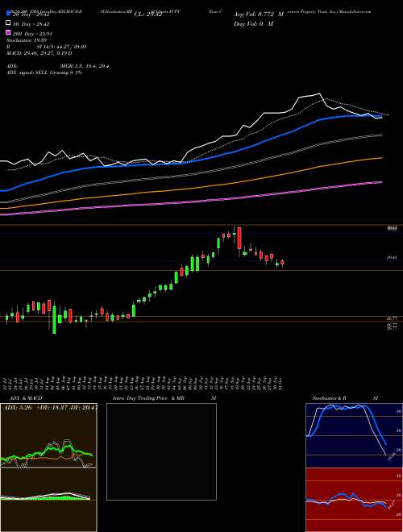403x532 pixels.
Task: Click the magenta 200 Day legend swatch
Action: (9, 33)
